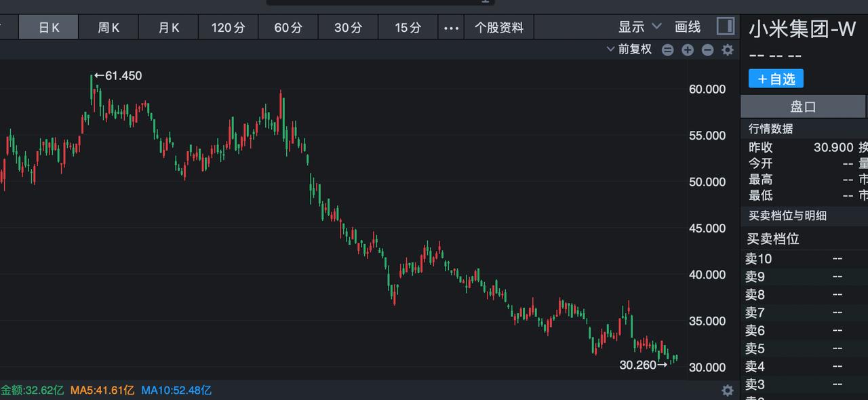Expand the 前复权 chevron menu
Screen dimensions: 868x400
[610, 49]
